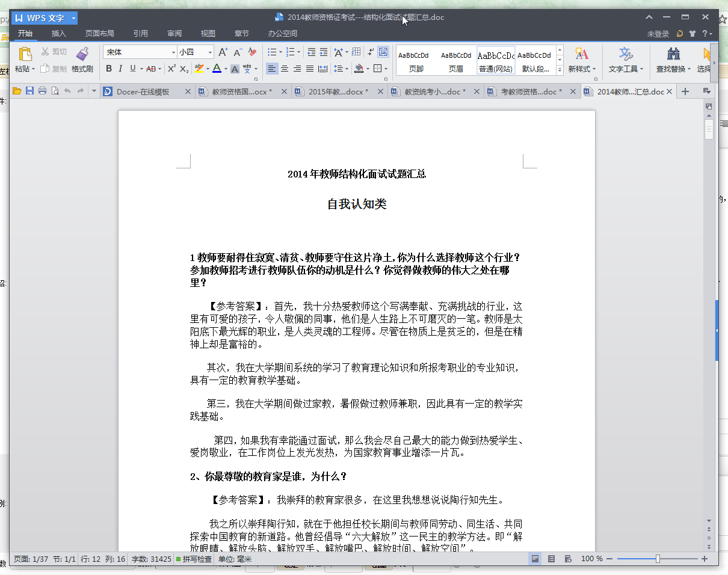Viewport: 728px width, 575px height.
Task: Apply subscript formatting
Action: point(185,69)
